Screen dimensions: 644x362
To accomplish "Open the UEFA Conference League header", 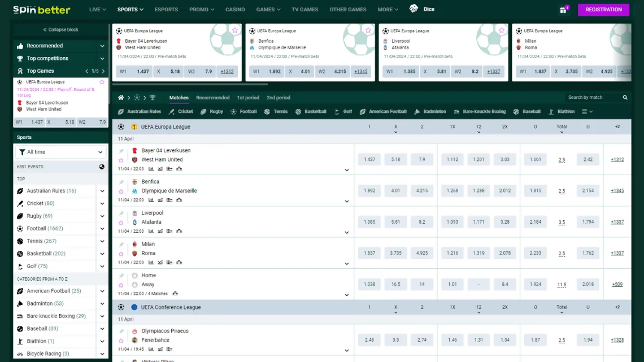I will coord(171,307).
